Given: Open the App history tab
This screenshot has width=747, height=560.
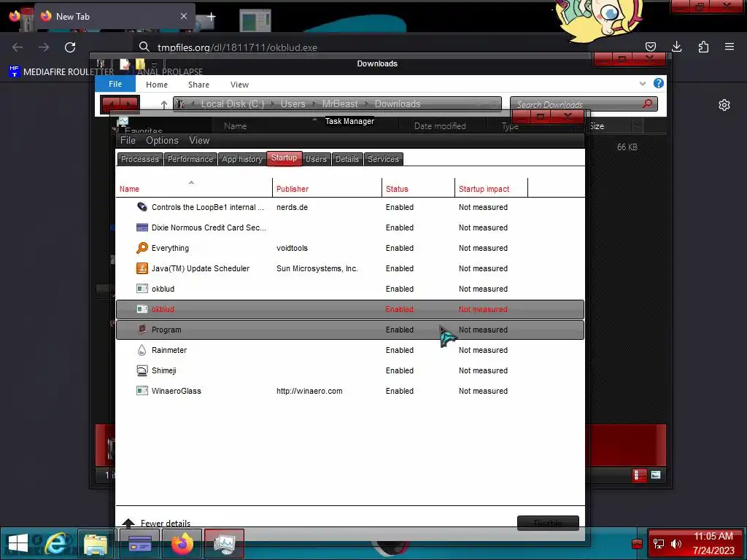Looking at the screenshot, I should click(x=242, y=159).
